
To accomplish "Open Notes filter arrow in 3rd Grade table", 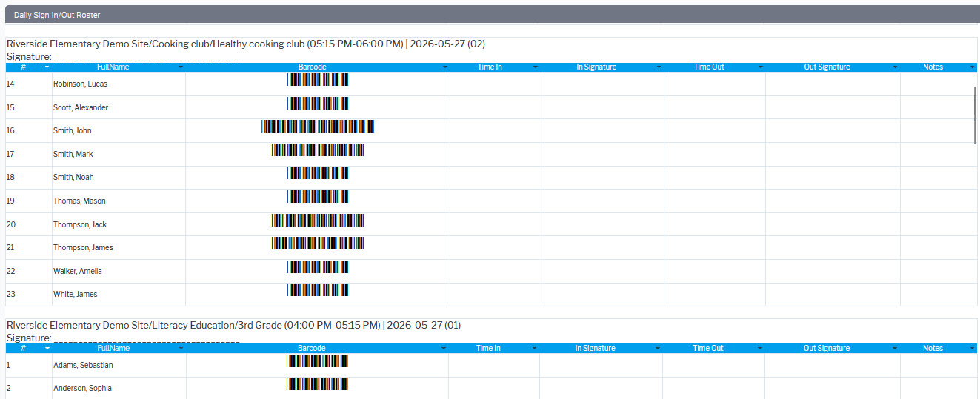I will (972, 349).
